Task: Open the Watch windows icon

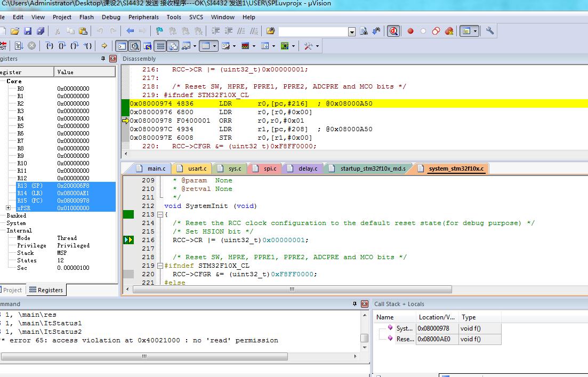Action: (186, 46)
